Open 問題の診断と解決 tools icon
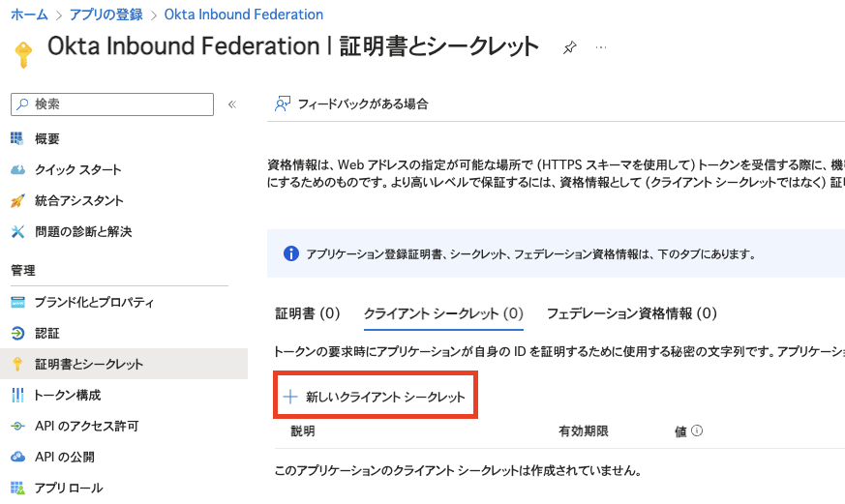 (x=17, y=231)
